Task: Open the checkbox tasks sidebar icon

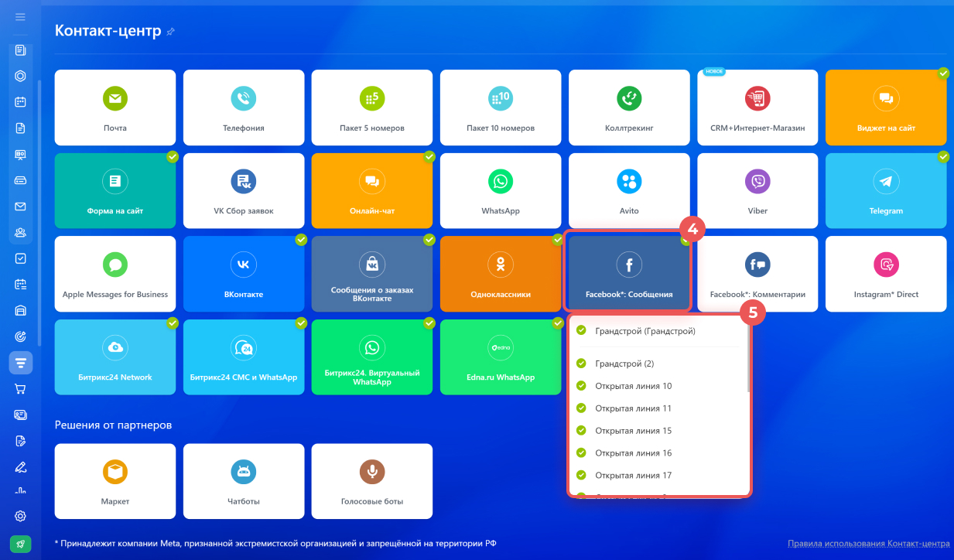Action: click(21, 258)
